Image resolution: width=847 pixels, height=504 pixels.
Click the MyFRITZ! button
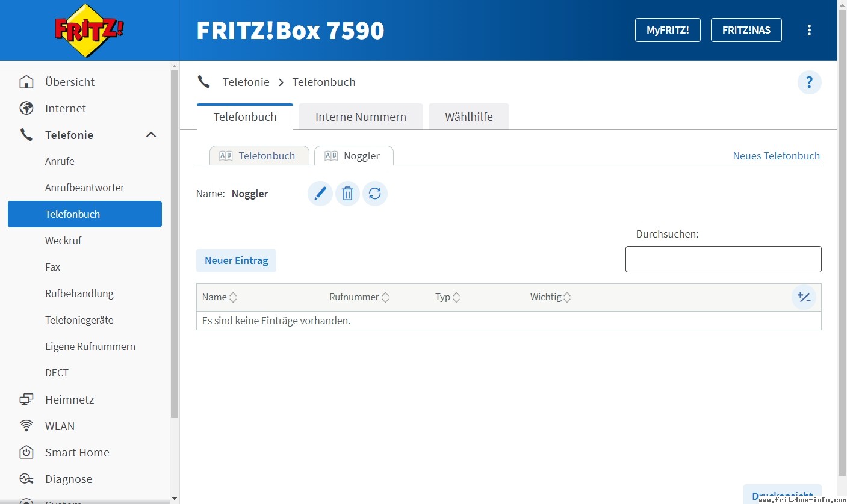click(x=668, y=30)
